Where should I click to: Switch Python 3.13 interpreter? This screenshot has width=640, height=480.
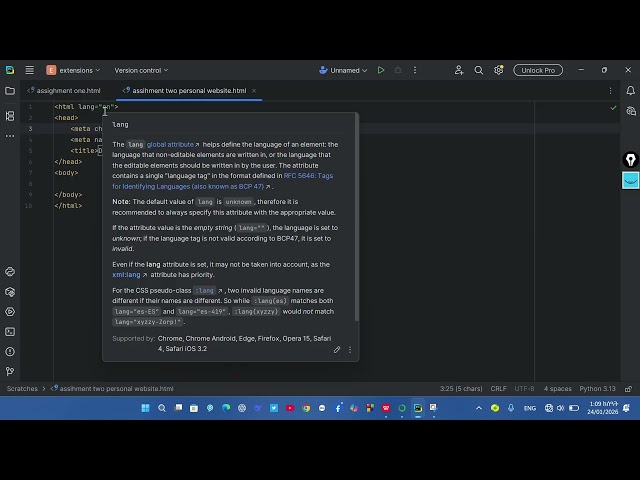click(597, 389)
